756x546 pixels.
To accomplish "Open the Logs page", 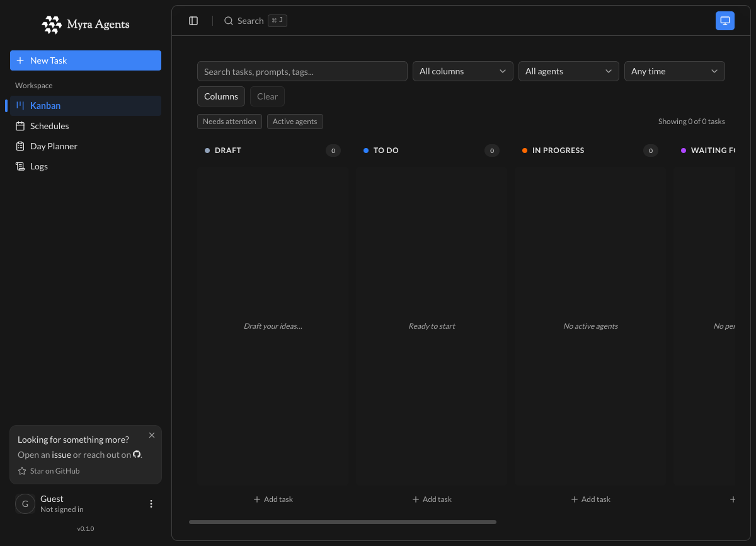I will (86, 166).
